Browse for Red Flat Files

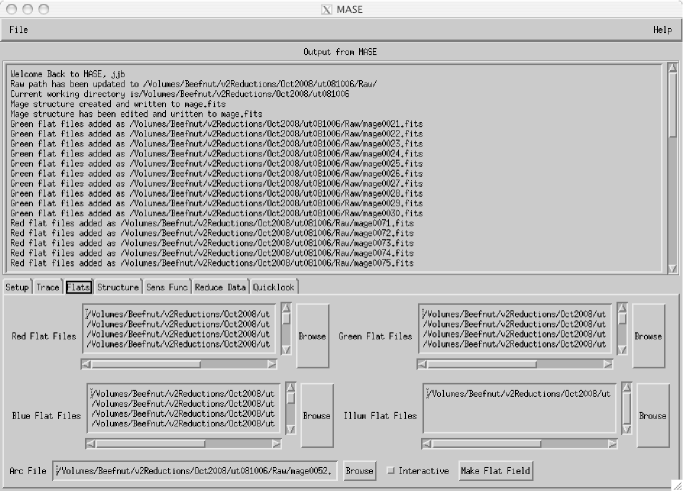click(x=312, y=336)
